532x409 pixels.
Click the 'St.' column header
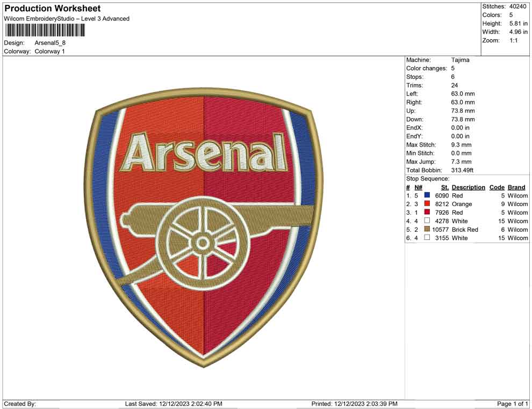445,187
